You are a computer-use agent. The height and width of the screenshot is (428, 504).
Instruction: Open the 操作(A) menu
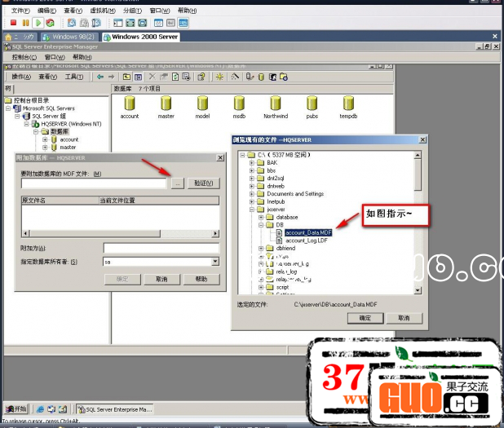pos(20,77)
